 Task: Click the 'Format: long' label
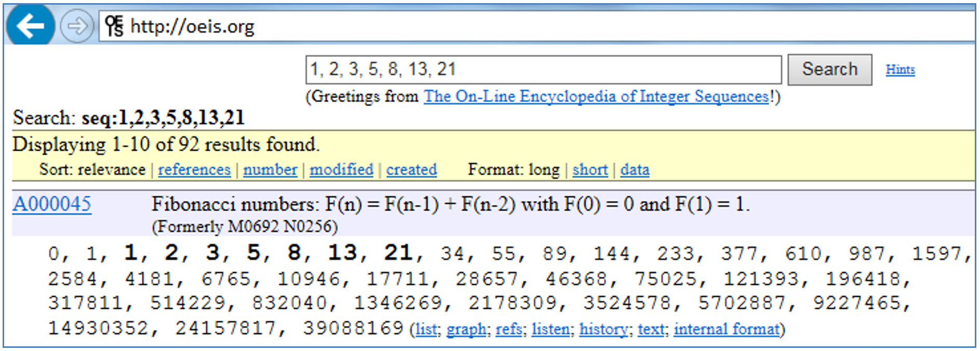pos(514,170)
